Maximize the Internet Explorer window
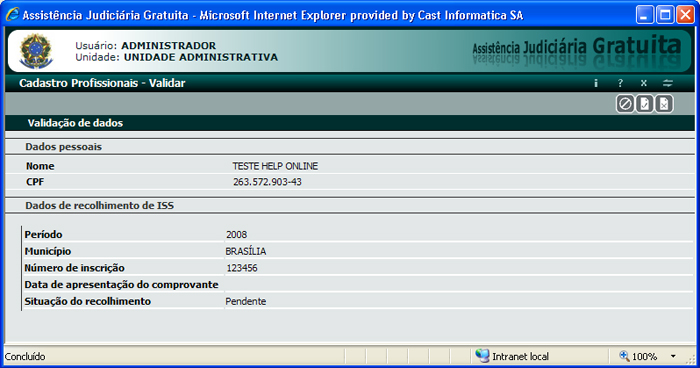 tap(665, 15)
